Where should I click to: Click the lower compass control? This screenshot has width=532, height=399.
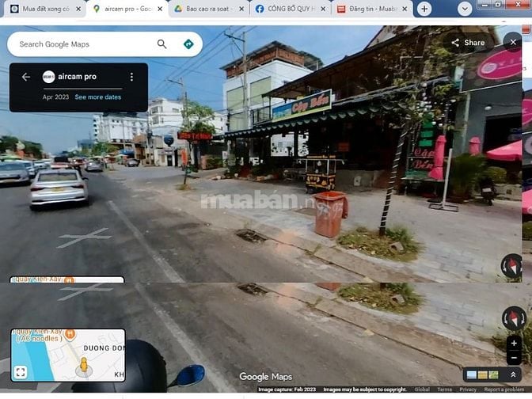514,318
